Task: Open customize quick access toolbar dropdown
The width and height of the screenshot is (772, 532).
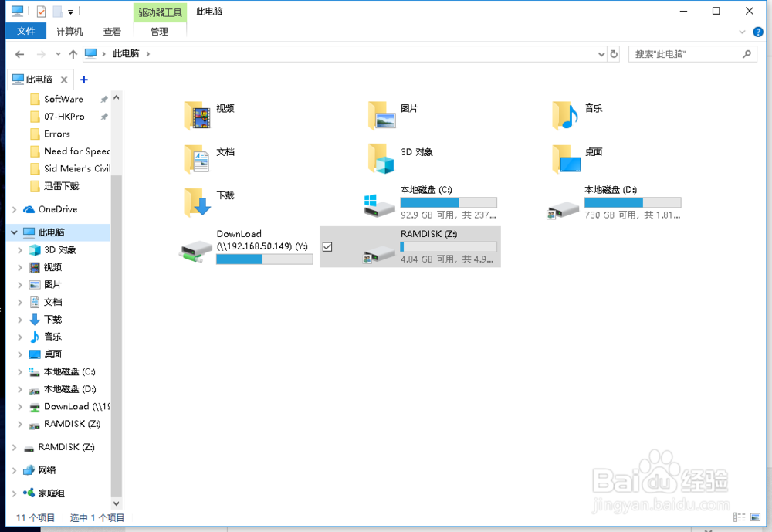Action: click(70, 12)
